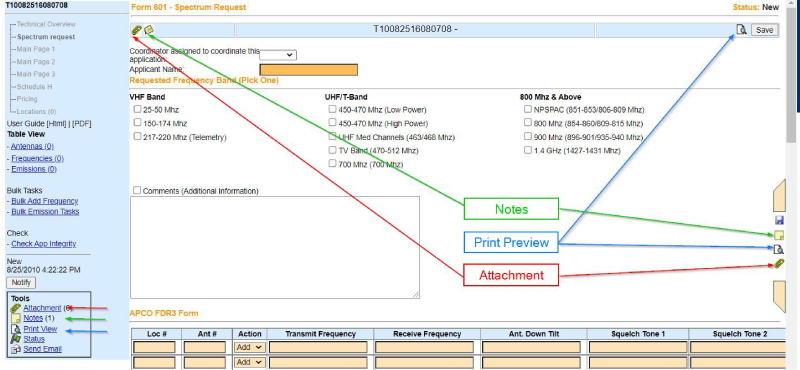Viewport: 800px width, 370px height.
Task: Click the floating blue save disk icon
Action: click(x=779, y=220)
